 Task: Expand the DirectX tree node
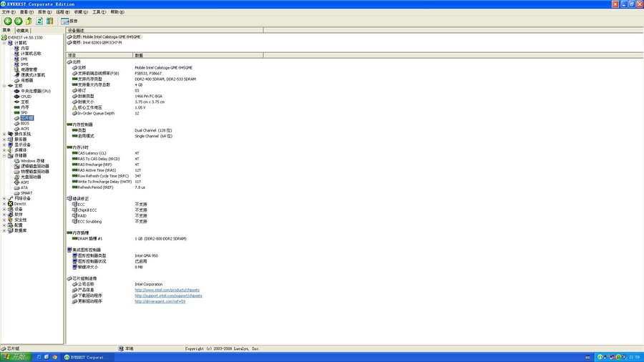click(4, 204)
